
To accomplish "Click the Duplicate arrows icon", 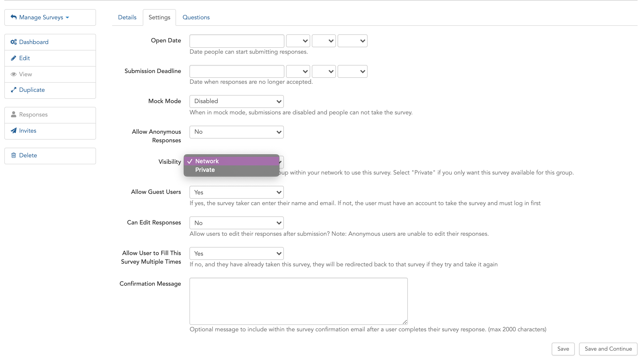I will (x=14, y=90).
